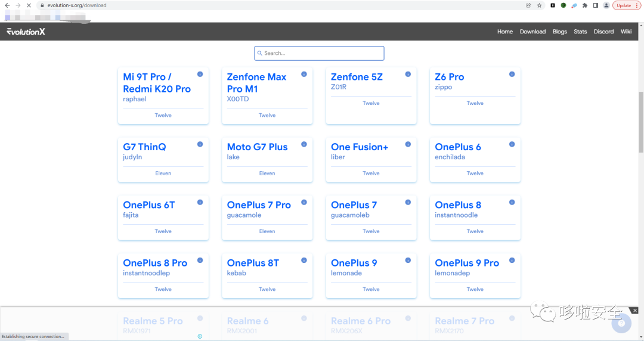Open Home in the navigation bar

[505, 32]
